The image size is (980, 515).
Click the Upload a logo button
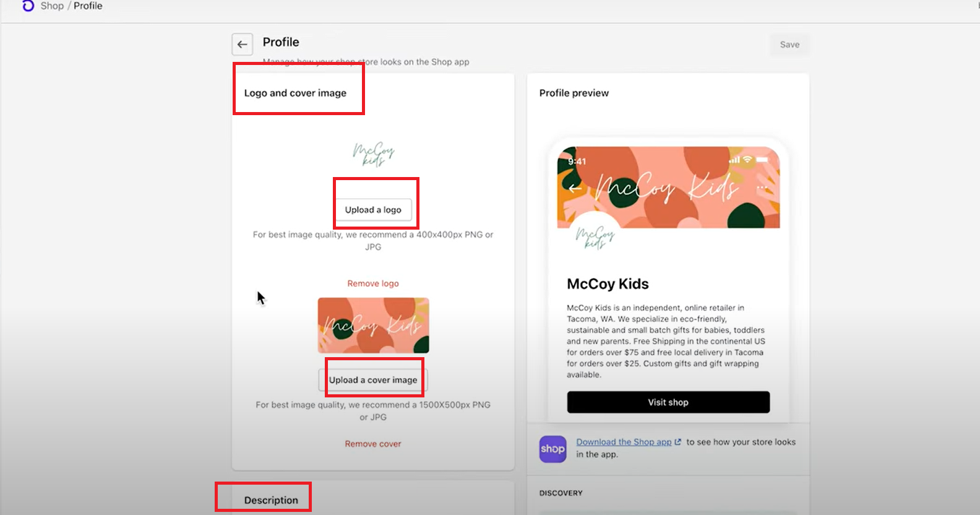tap(373, 210)
